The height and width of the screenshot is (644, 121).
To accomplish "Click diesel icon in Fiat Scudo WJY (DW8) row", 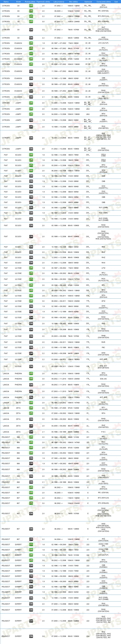I will pyautogui.click(x=31, y=208).
